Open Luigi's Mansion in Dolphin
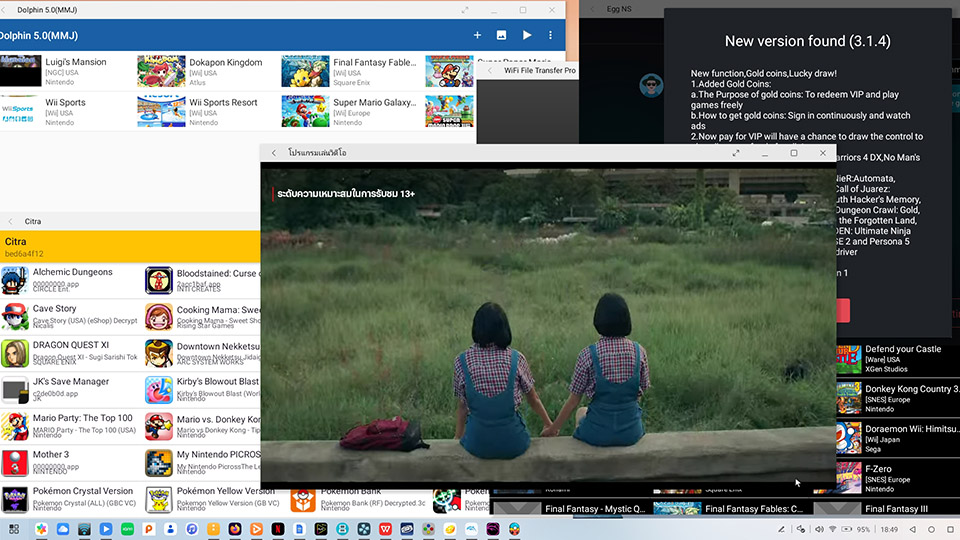The image size is (960, 540). 69,71
